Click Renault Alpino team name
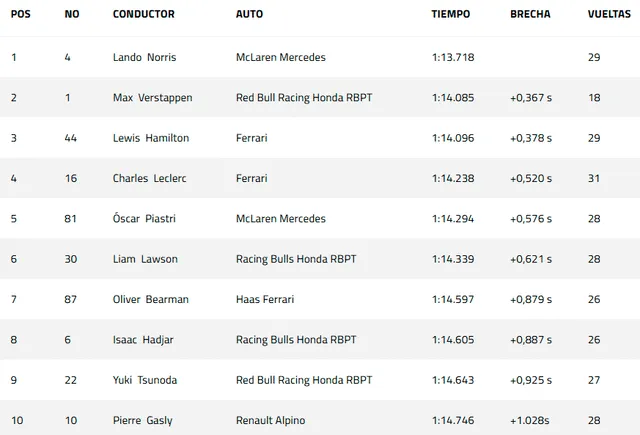Viewport: 640px width, 435px height. pyautogui.click(x=270, y=420)
